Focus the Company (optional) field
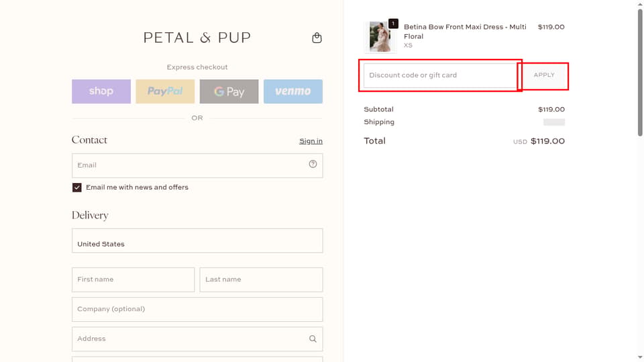Screen dimensions: 644x362 click(x=197, y=310)
